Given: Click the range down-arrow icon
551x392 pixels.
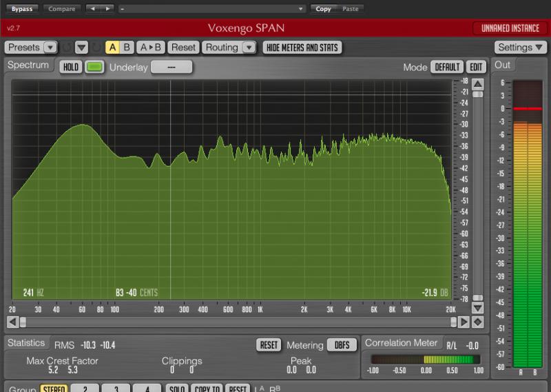Looking at the screenshot, I should (x=477, y=308).
